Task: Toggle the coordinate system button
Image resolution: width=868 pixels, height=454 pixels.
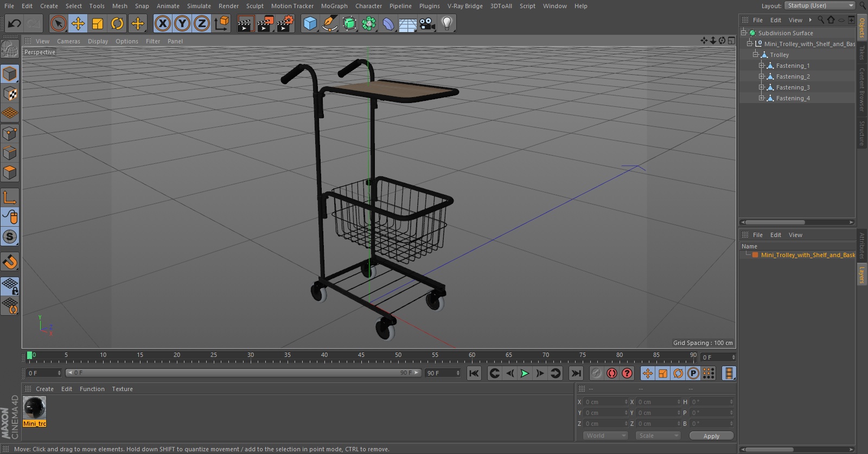Action: [x=222, y=23]
